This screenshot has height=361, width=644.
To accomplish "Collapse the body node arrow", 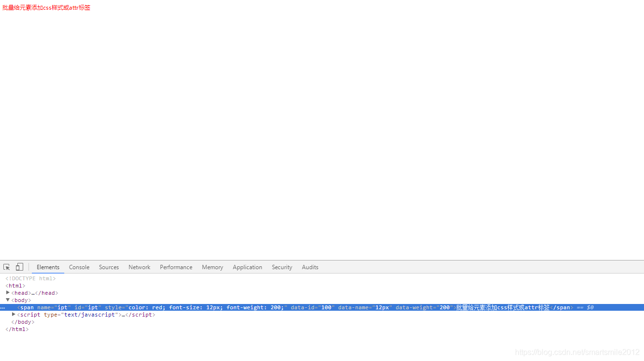I will coord(8,300).
